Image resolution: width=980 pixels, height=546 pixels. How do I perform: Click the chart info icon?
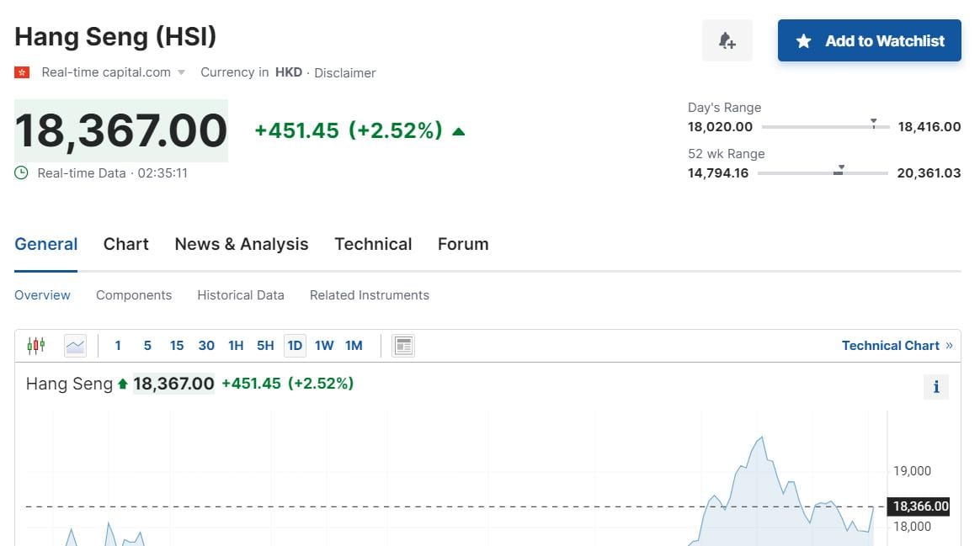click(935, 387)
